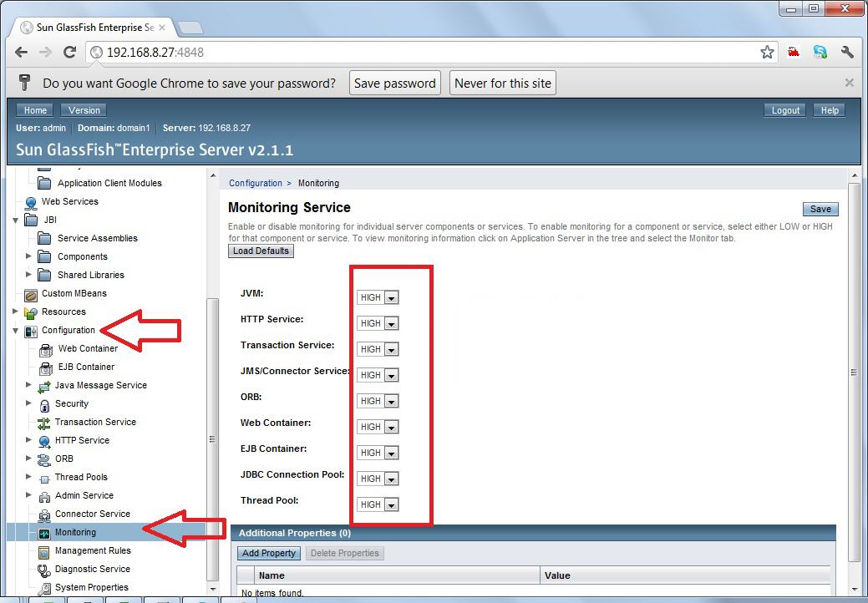This screenshot has height=603, width=868.
Task: Click the Load Defaults button
Action: pos(261,251)
